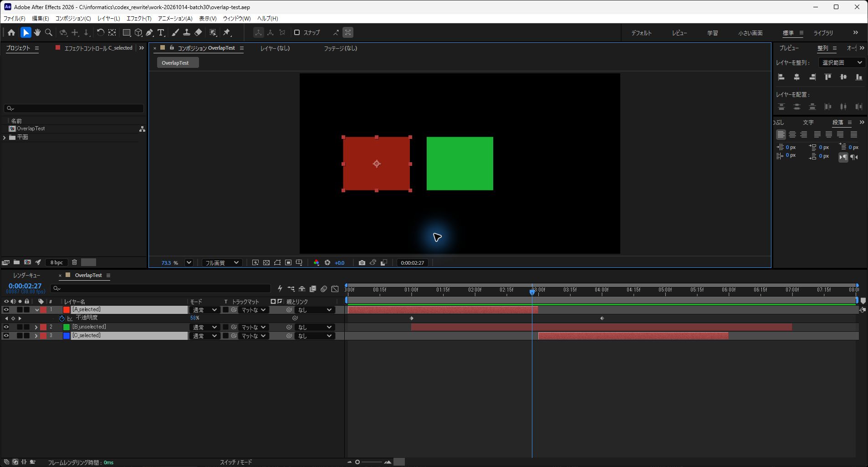Expand the C_selected layer properties
Screen dimensions: 868x467
(36, 336)
